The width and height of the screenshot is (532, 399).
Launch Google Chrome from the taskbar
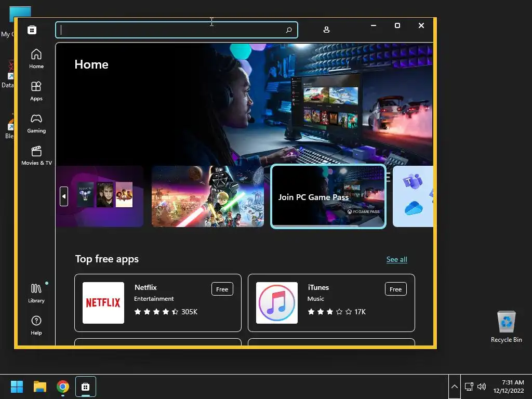pyautogui.click(x=63, y=387)
